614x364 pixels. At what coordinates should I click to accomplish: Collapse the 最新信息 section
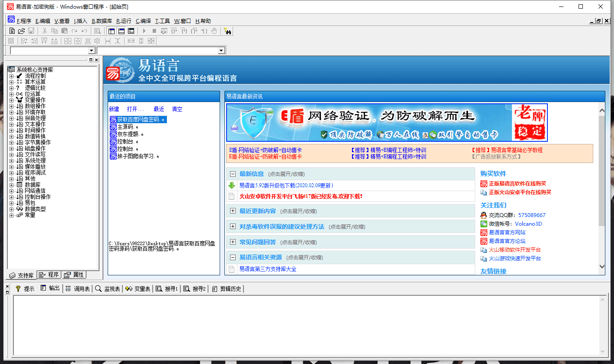[x=233, y=174]
